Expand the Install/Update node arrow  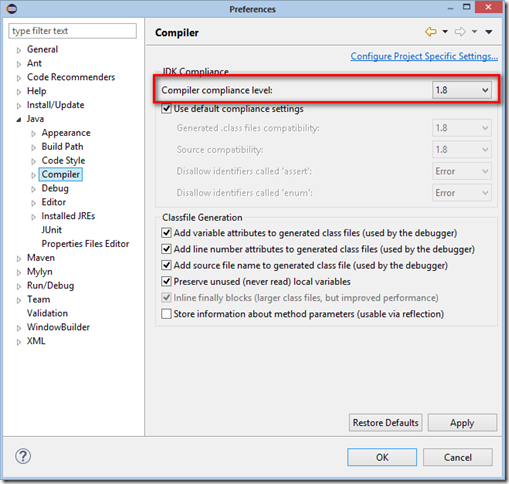pos(19,106)
